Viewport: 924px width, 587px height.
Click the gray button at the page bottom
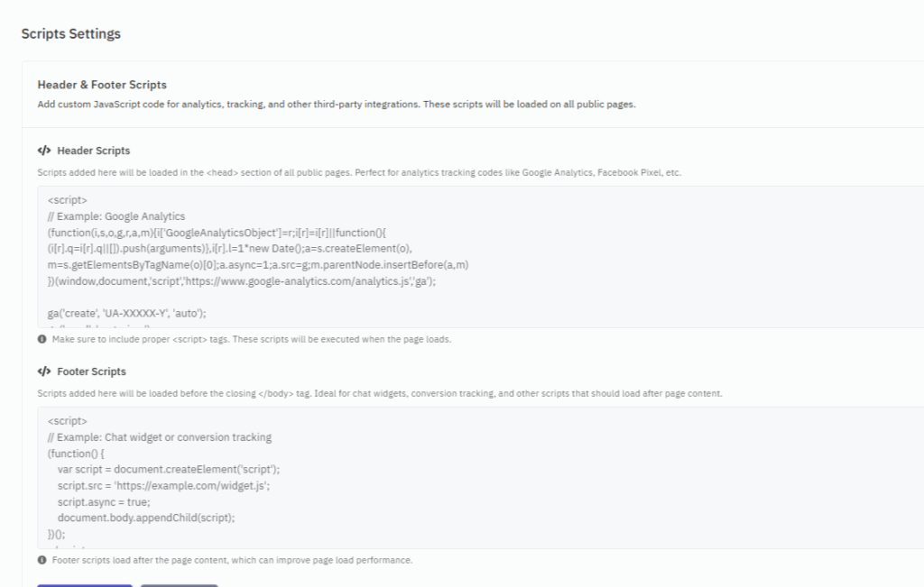[x=179, y=584]
